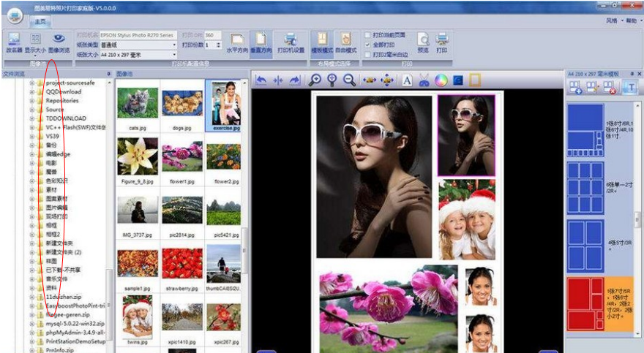Click the rotate left arrow in canvas toolbar
Screen dimensions: 644x353
pyautogui.click(x=261, y=80)
